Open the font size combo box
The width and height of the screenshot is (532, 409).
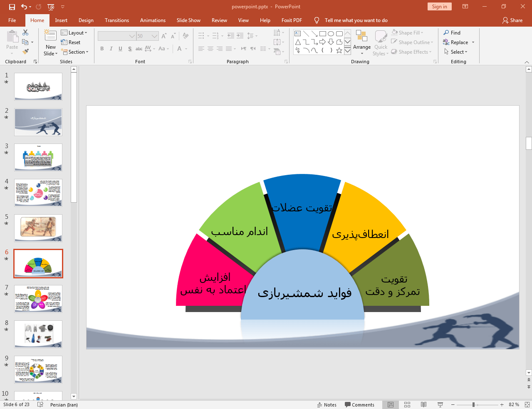click(x=147, y=36)
